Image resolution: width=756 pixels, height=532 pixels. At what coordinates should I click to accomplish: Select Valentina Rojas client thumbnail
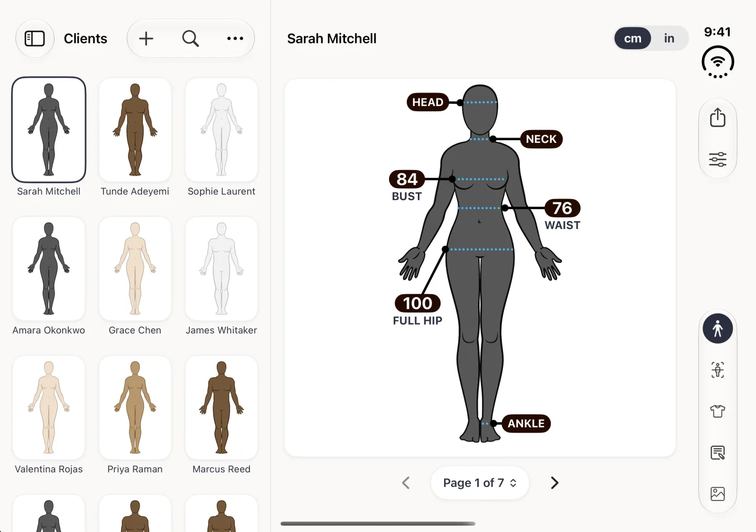pos(49,408)
